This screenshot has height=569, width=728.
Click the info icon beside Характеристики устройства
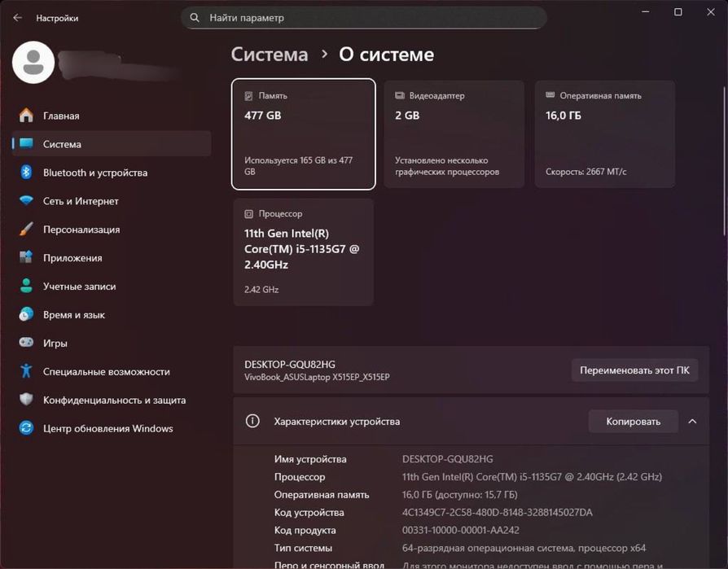pos(252,421)
